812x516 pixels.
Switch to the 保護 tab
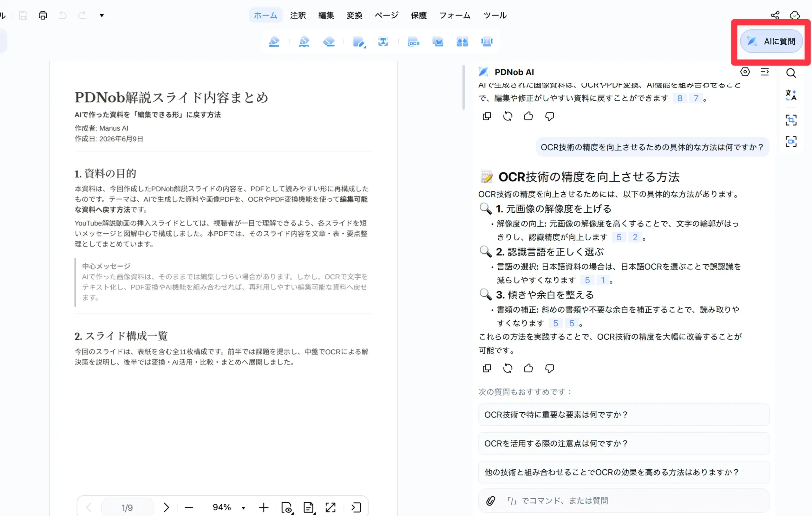[419, 15]
